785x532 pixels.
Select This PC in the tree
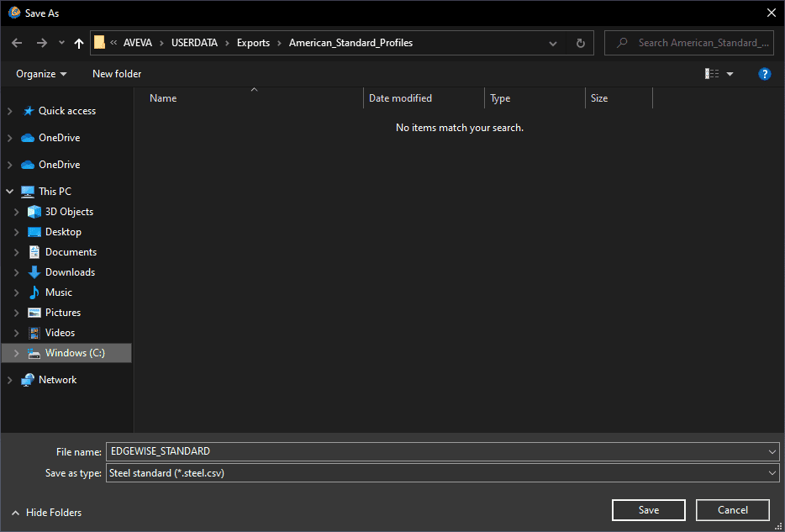55,191
